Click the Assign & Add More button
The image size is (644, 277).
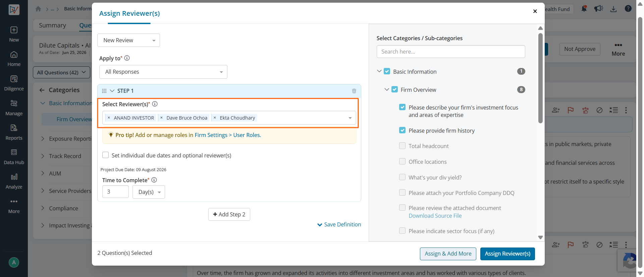click(x=448, y=254)
